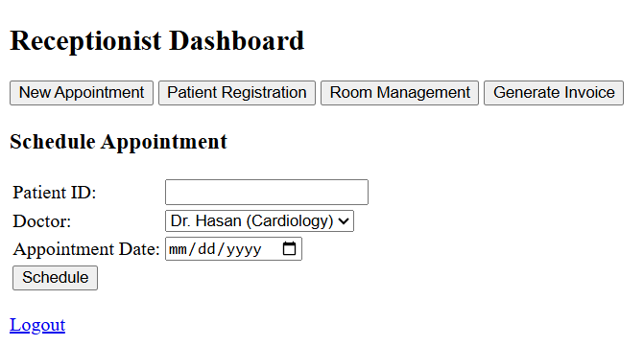Open the New Appointment section
644x346 pixels.
82,93
